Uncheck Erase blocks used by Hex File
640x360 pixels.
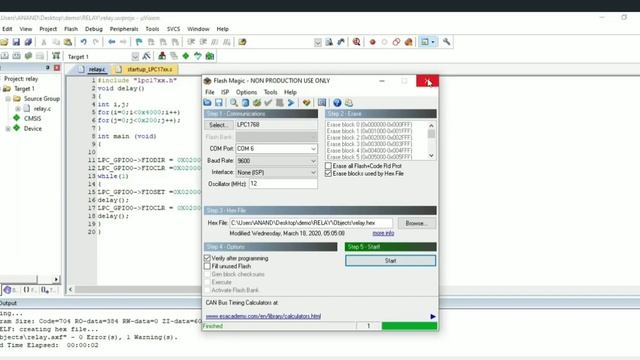(329, 173)
